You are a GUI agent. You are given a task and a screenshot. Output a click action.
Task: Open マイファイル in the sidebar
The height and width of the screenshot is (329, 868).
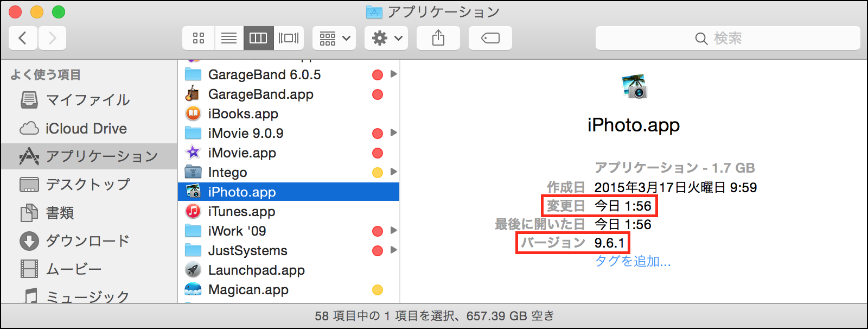89,100
